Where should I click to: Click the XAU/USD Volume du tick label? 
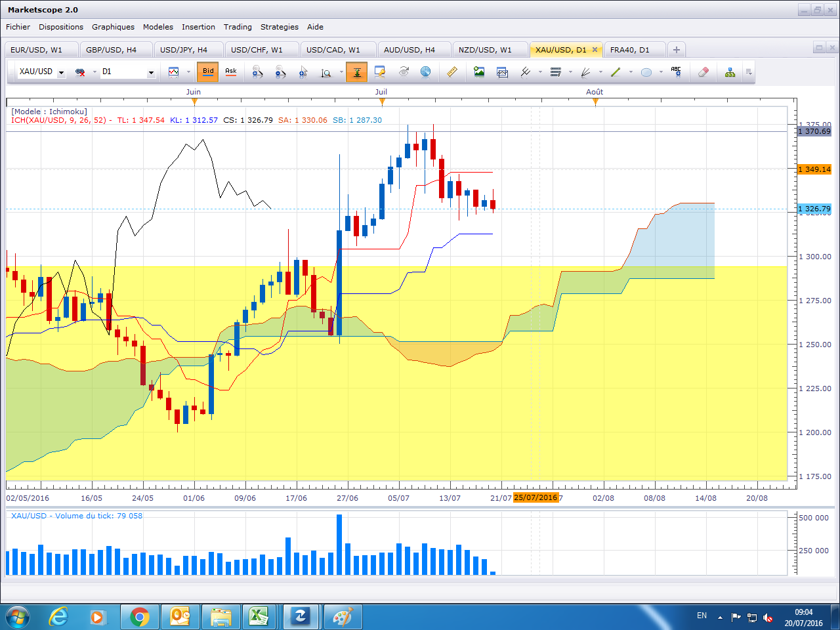76,516
